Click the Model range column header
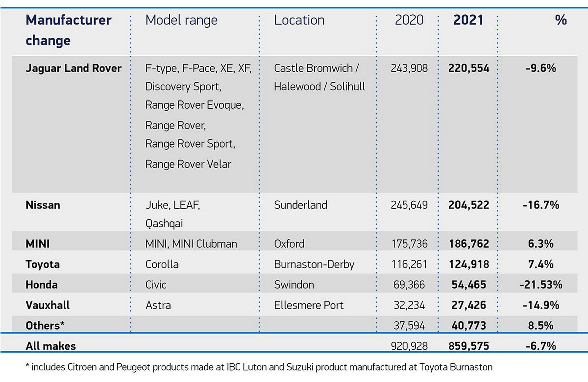The height and width of the screenshot is (382, 588). pyautogui.click(x=182, y=20)
